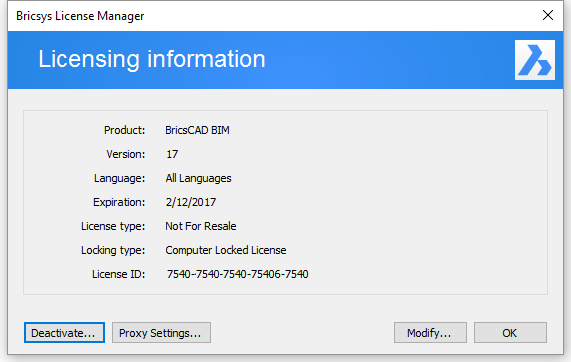Click the Product: label
571x362 pixels.
coord(125,130)
